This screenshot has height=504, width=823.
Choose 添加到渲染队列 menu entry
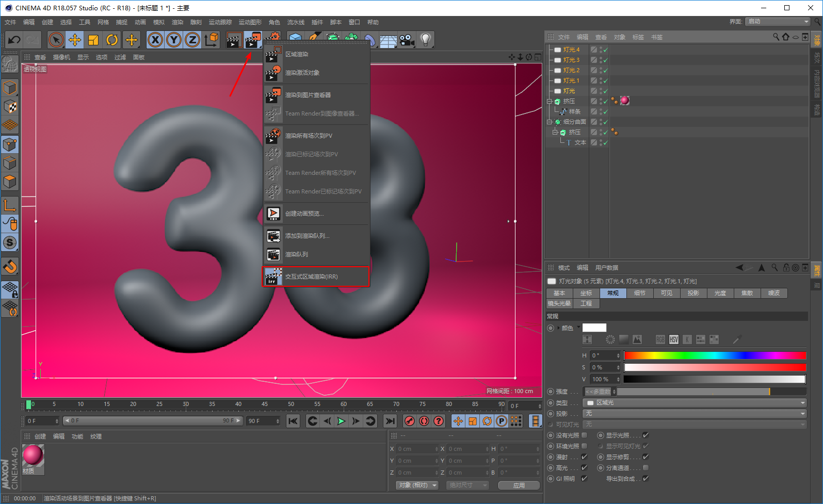tap(316, 236)
